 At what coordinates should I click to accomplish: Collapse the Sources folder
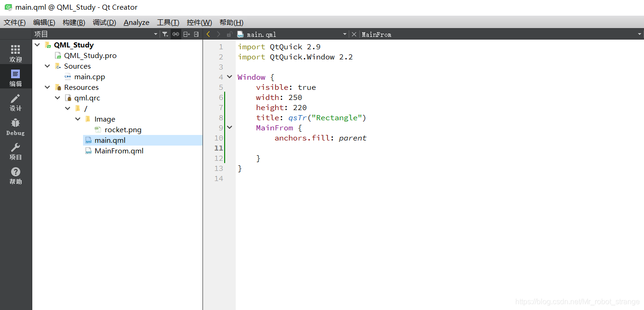tap(48, 66)
